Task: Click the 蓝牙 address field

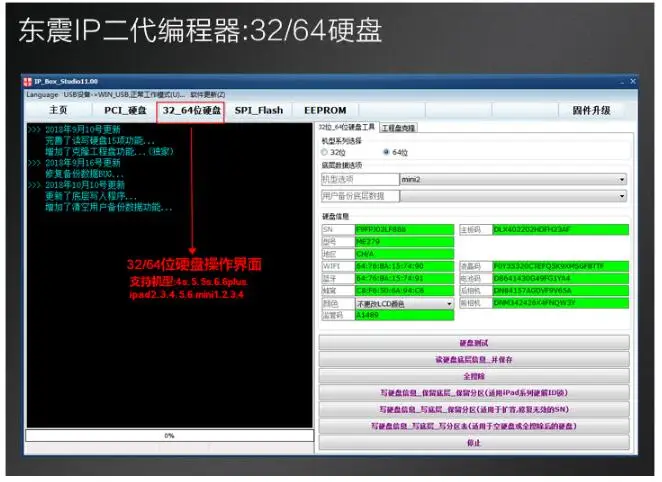Action: coord(404,279)
